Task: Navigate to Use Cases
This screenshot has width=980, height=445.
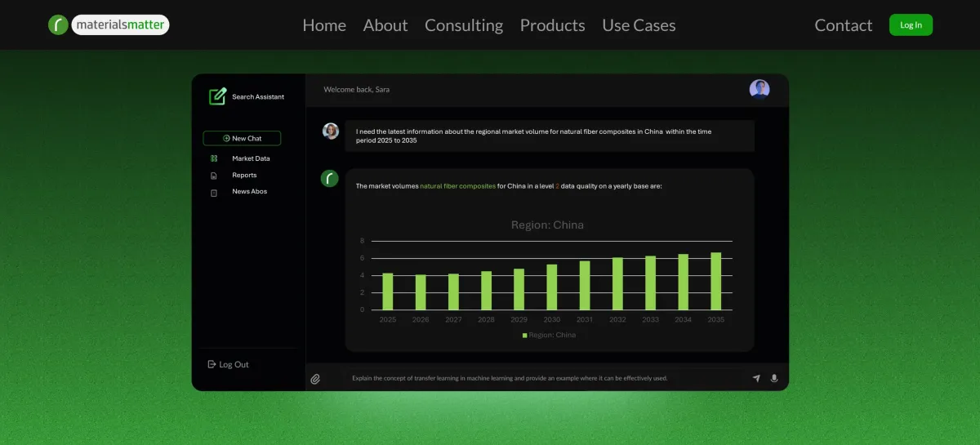Action: click(x=639, y=25)
